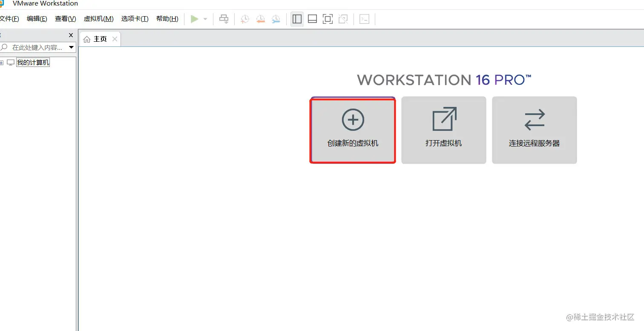The image size is (644, 331).
Task: Click the revert to snapshot icon
Action: pos(261,19)
